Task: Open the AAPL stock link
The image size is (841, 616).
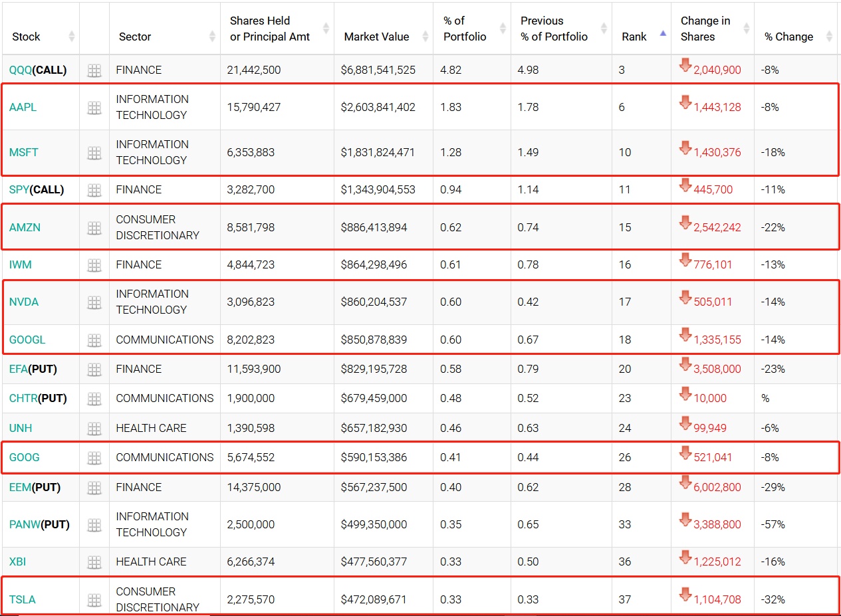Action: click(23, 107)
